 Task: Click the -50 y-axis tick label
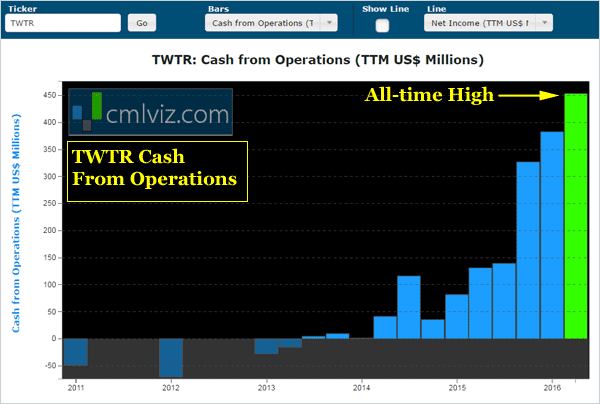pyautogui.click(x=51, y=366)
